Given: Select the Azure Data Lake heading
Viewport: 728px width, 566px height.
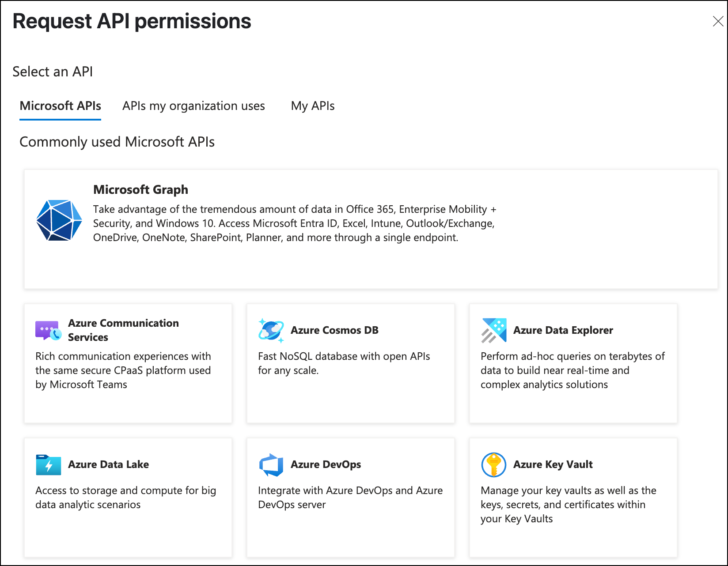Looking at the screenshot, I should point(108,464).
